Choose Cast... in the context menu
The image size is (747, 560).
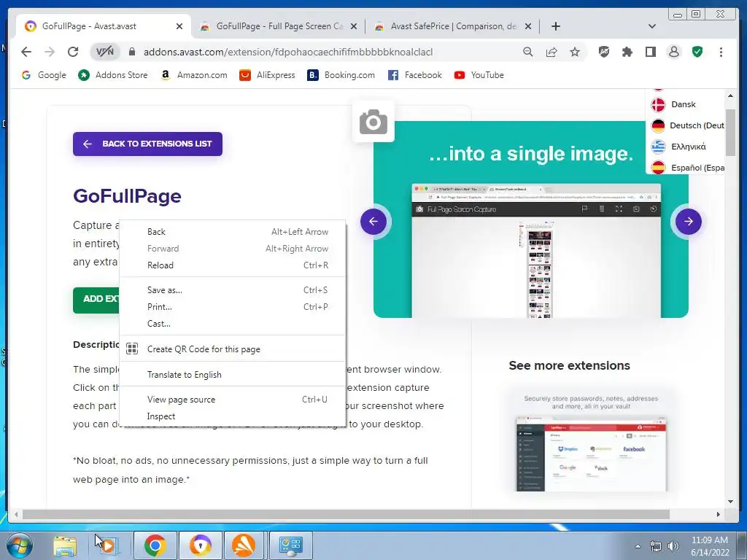(233, 324)
